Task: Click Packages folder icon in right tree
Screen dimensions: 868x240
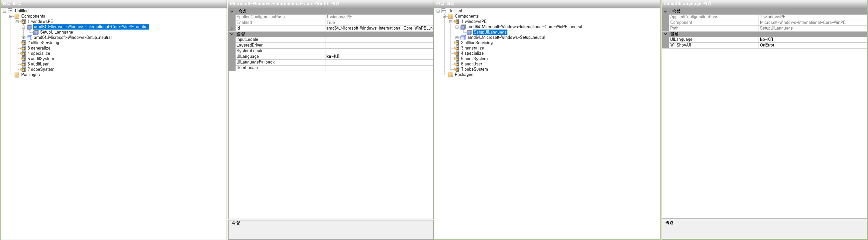Action: click(x=450, y=75)
